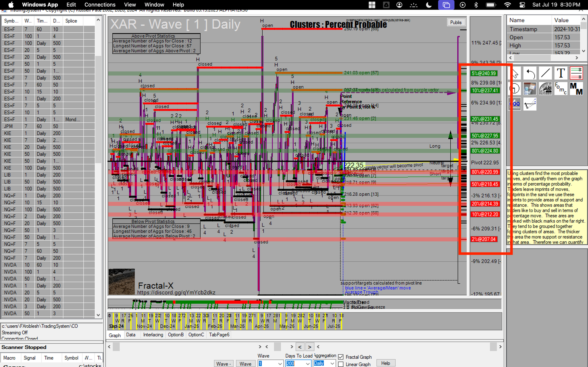Click the Help button
588x367 pixels.
pyautogui.click(x=386, y=363)
